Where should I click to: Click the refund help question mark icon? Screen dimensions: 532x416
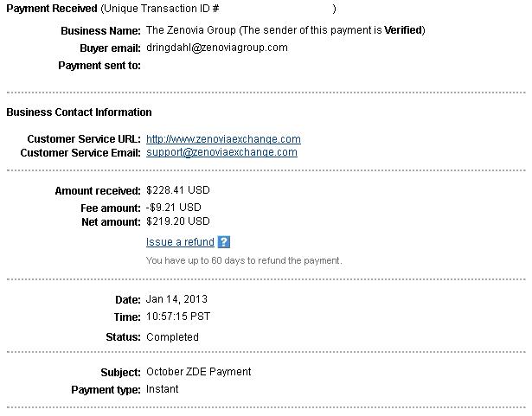coord(223,242)
